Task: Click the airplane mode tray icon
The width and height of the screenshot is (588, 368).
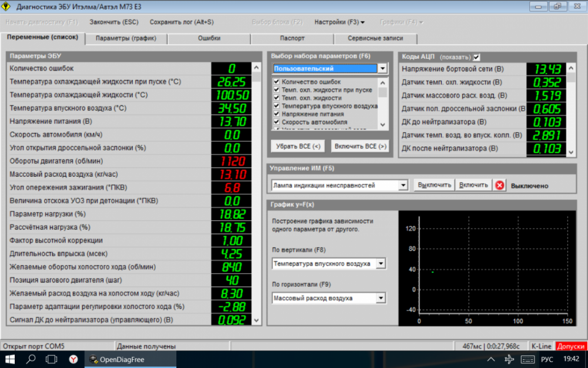Action: click(509, 359)
